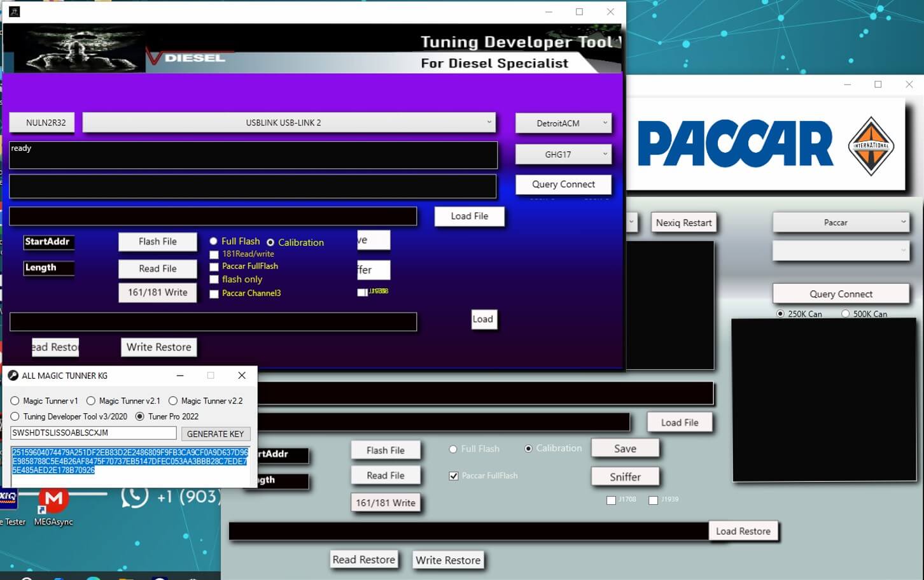This screenshot has height=580, width=924.
Task: Open the USBLINK USB-LINK 2 adapter dropdown
Action: tap(290, 122)
